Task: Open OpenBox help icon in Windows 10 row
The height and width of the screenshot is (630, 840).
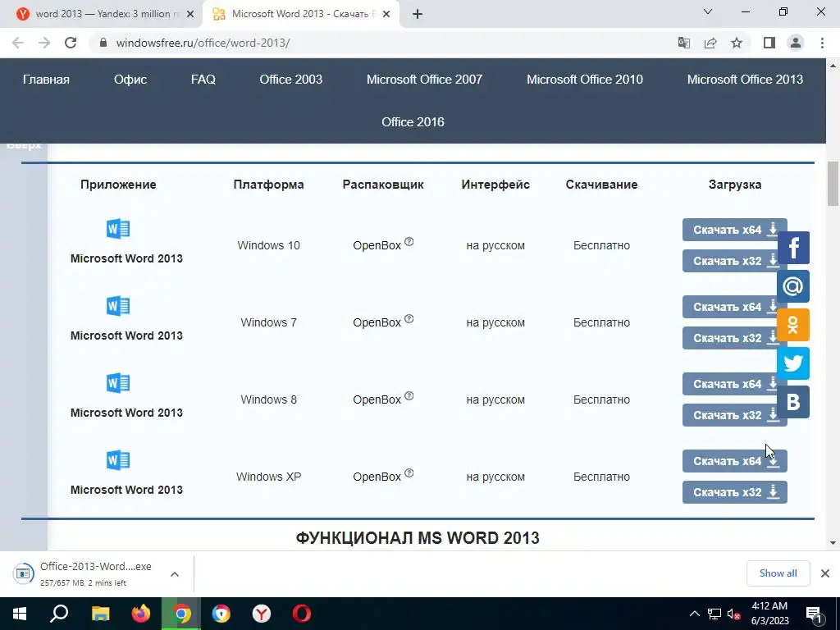Action: pos(409,242)
